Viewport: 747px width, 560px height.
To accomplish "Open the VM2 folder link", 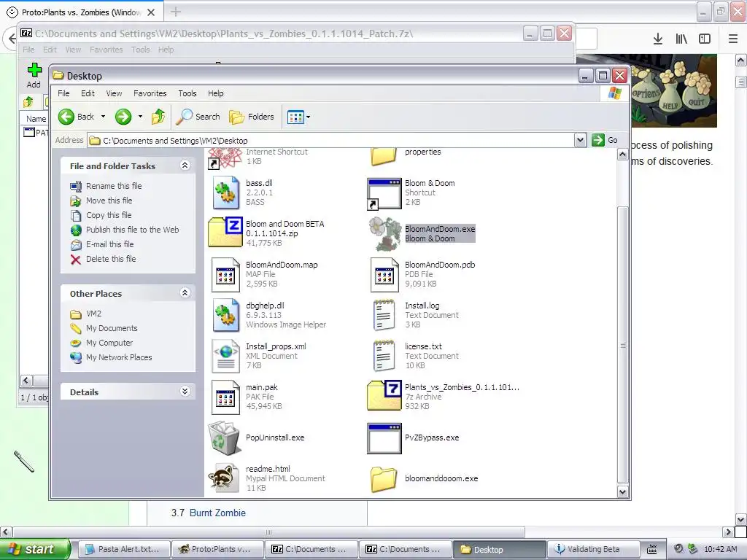I will coord(93,314).
